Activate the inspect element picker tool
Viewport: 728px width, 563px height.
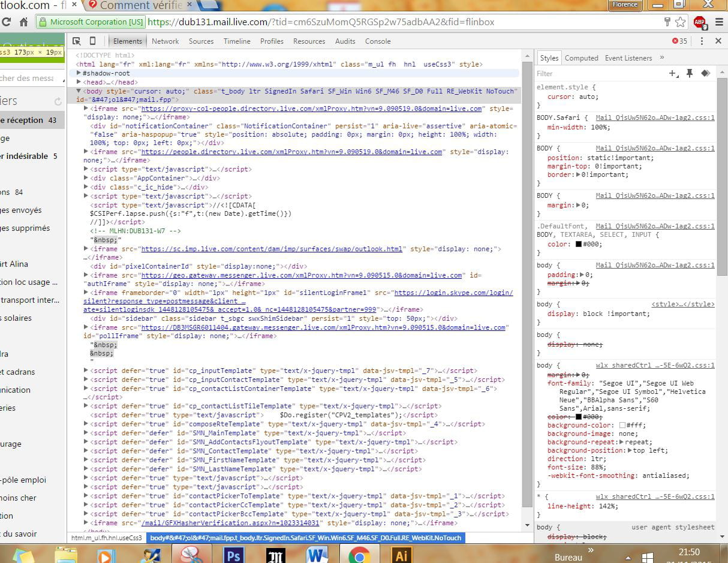(x=77, y=41)
